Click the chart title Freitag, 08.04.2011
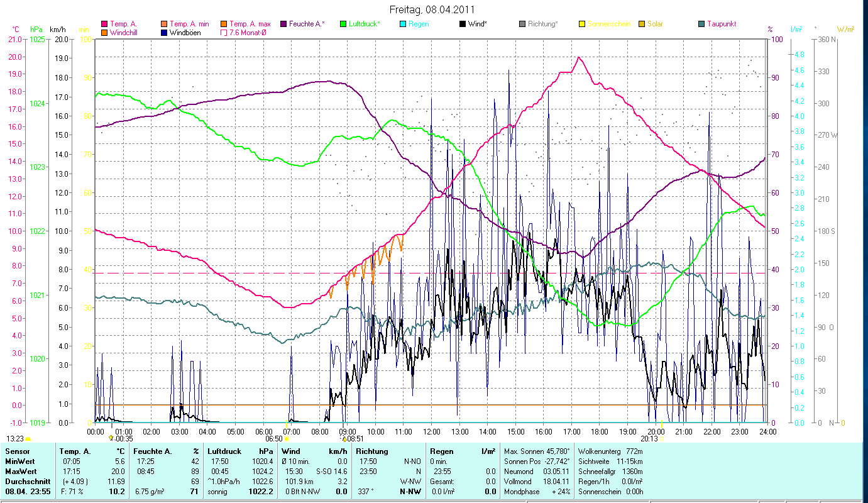The image size is (868, 503). pos(432,9)
